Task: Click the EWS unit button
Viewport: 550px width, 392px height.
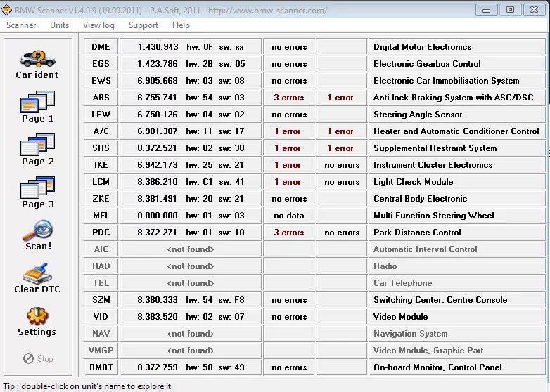Action: tap(101, 81)
